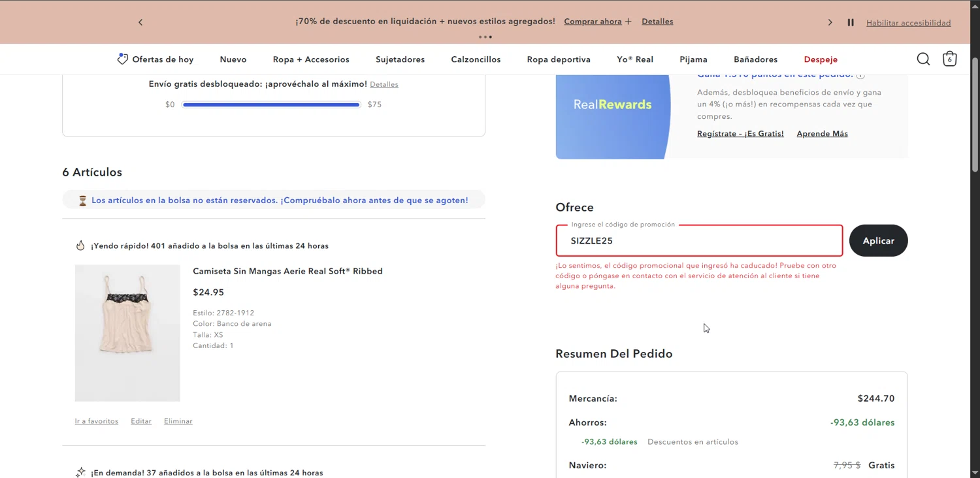
Task: Open the shopping bag icon with 6 items
Action: coord(949,59)
